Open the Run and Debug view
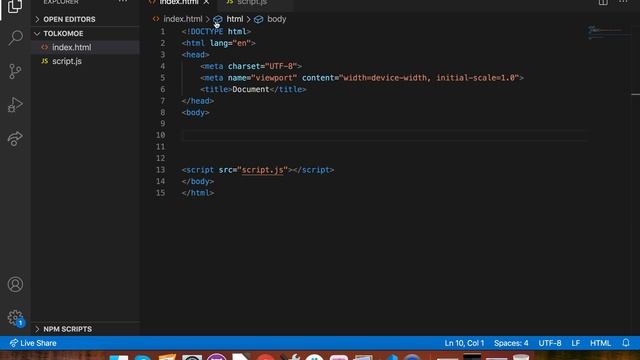 pyautogui.click(x=15, y=105)
